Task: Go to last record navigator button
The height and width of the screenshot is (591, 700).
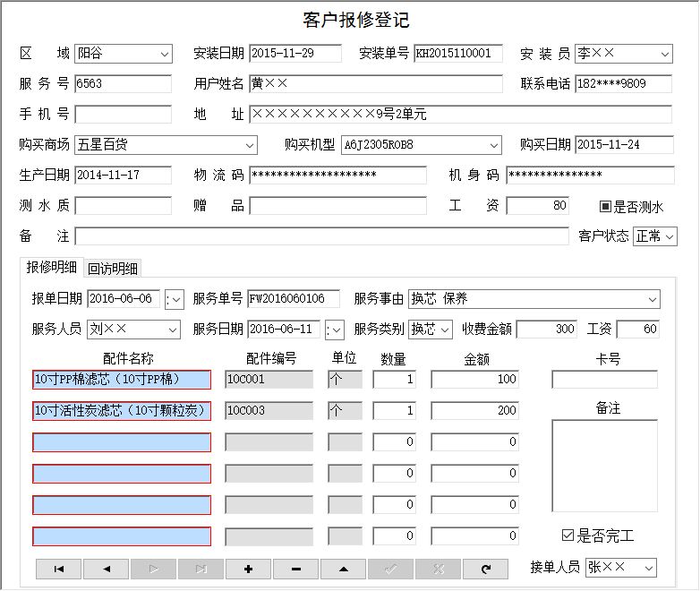Action: click(x=201, y=569)
